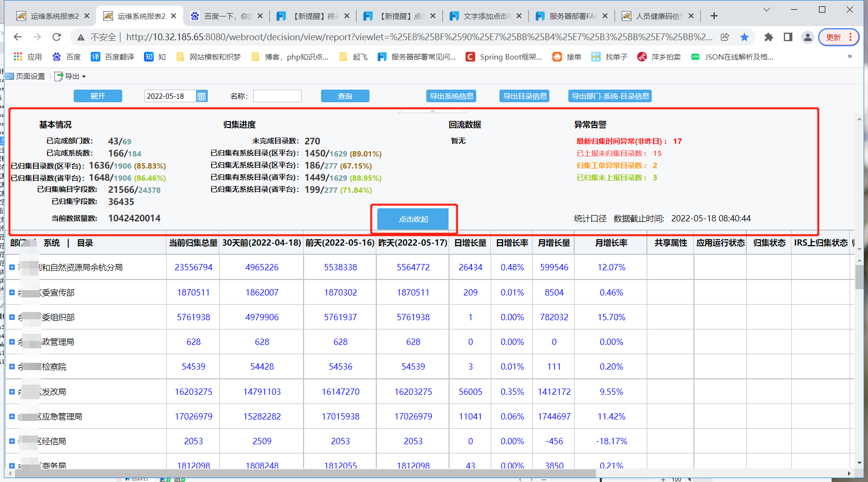The width and height of the screenshot is (868, 482).
Task: Click the 点击收起 collapse button
Action: [414, 219]
